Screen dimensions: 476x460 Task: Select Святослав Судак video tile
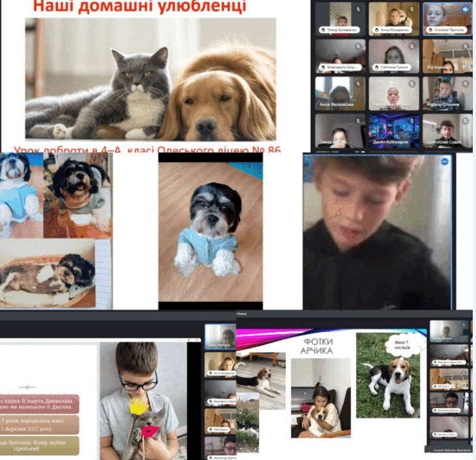point(447,131)
